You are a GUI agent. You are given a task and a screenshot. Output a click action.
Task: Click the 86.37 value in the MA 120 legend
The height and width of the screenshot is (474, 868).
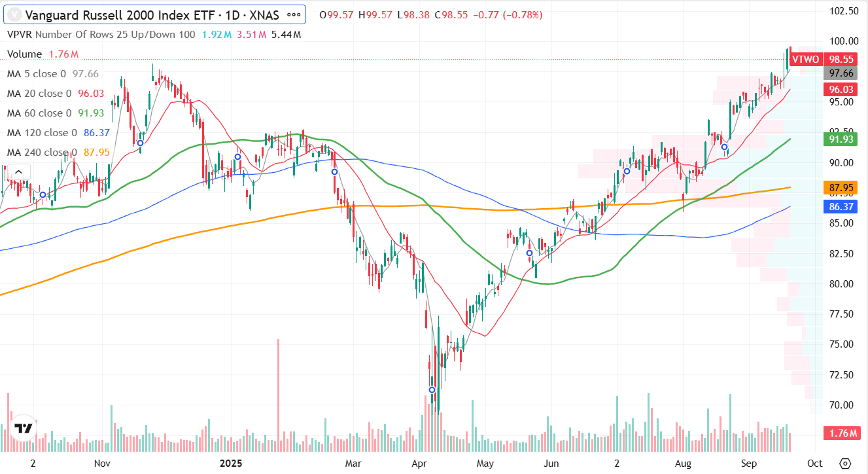pos(96,132)
